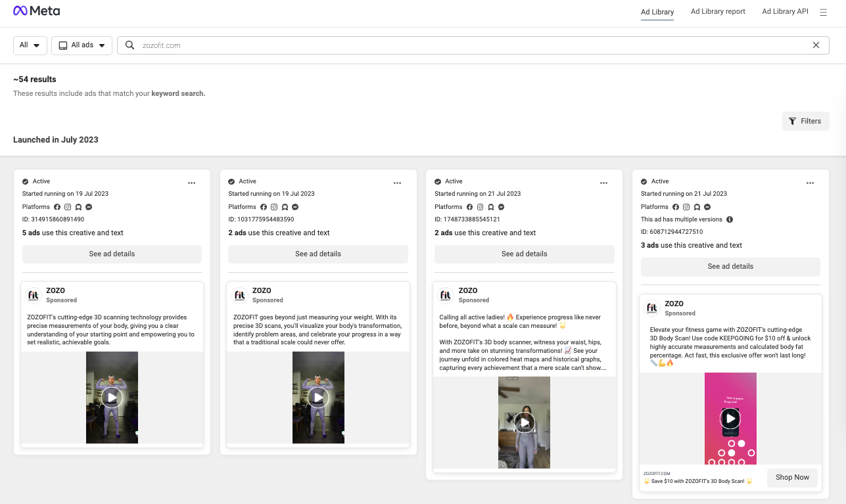Click the info icon beside 'This ad has multiple versions'

[729, 219]
